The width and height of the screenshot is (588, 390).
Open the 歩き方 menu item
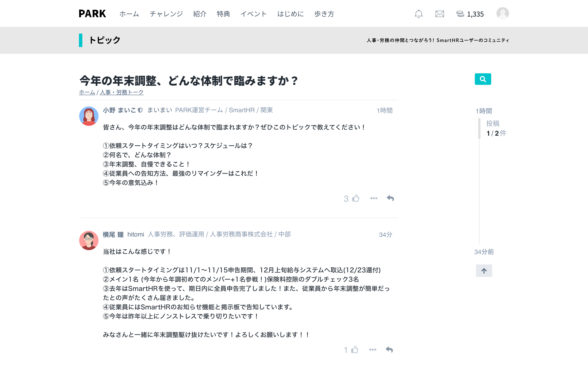324,14
